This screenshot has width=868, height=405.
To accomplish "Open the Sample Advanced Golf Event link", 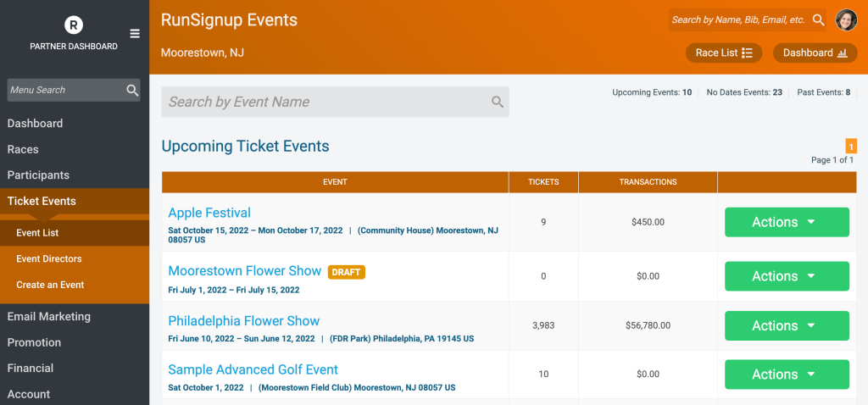I will click(x=253, y=369).
